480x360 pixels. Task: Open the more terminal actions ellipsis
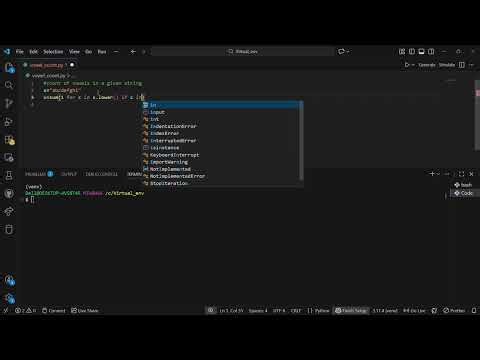pyautogui.click(x=447, y=174)
